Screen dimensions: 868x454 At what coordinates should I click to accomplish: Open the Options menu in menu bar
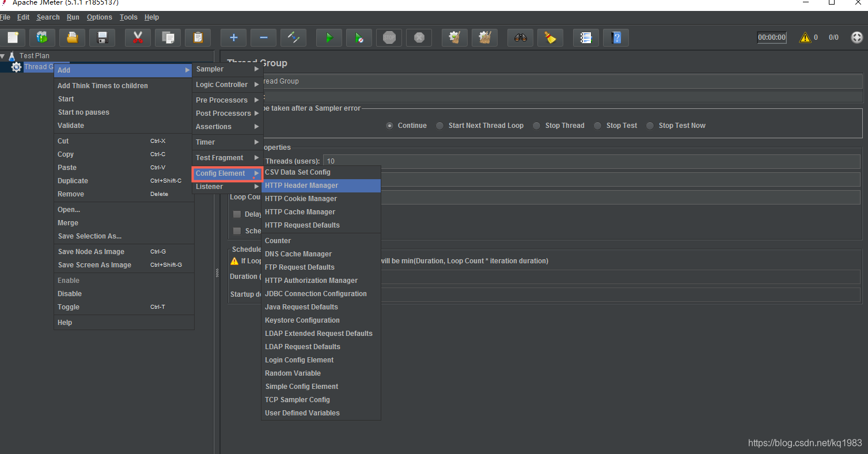coord(100,17)
